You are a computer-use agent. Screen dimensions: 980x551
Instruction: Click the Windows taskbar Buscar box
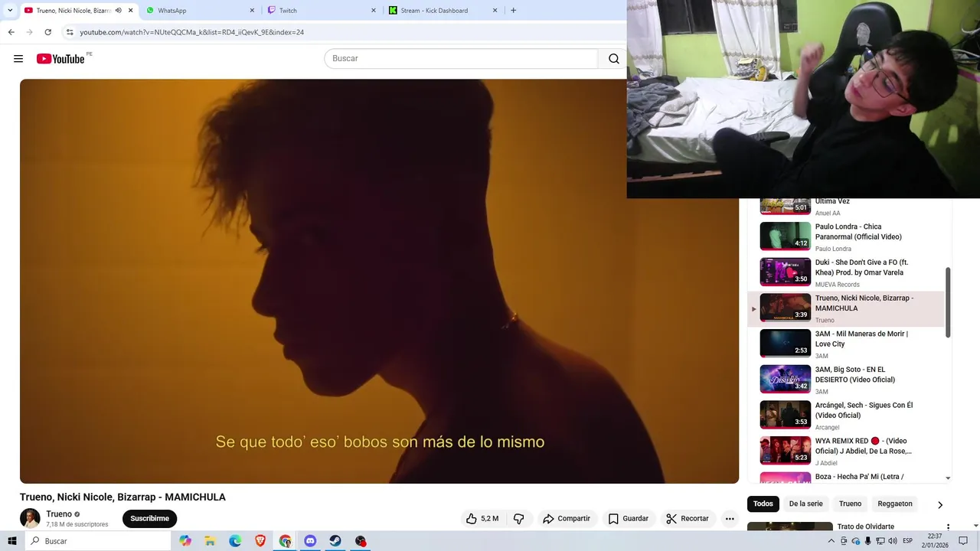click(x=98, y=541)
